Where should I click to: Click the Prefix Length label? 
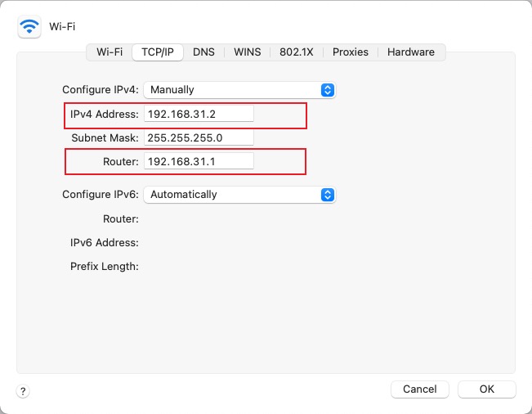(104, 266)
